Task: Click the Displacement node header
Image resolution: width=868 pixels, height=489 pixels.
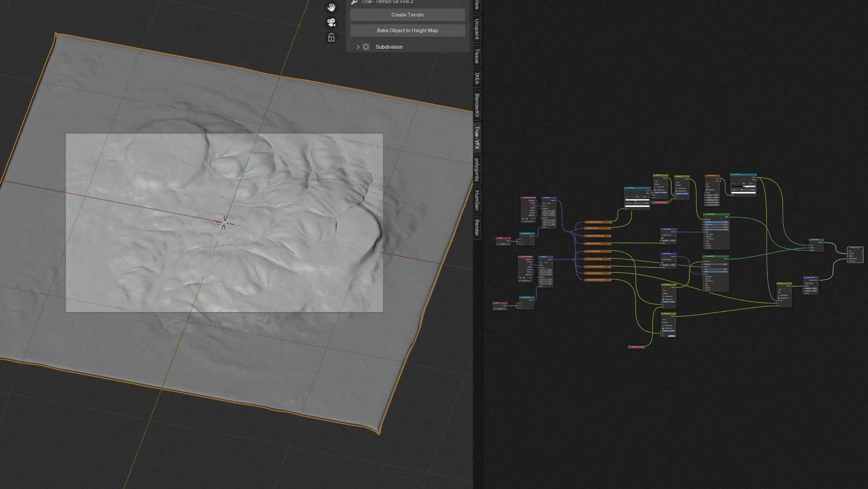Action: point(811,278)
